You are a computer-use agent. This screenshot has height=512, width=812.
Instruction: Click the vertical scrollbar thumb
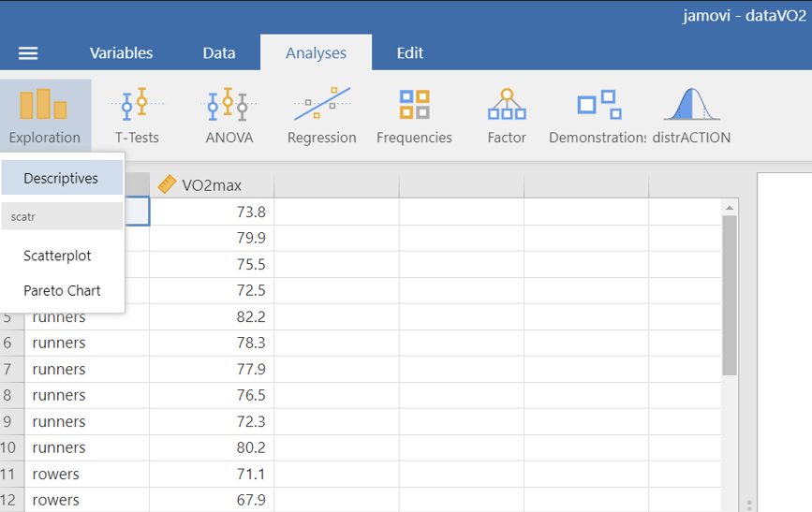point(730,295)
